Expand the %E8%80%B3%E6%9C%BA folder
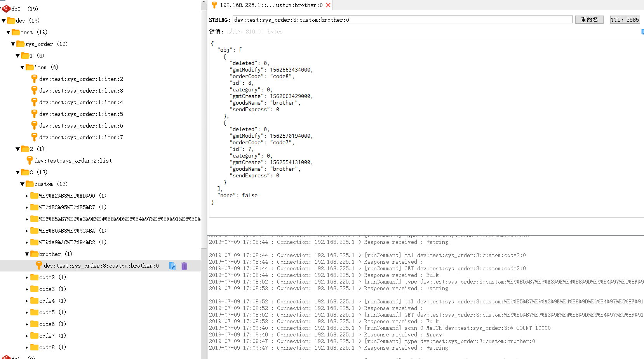The image size is (644, 359). tap(27, 231)
